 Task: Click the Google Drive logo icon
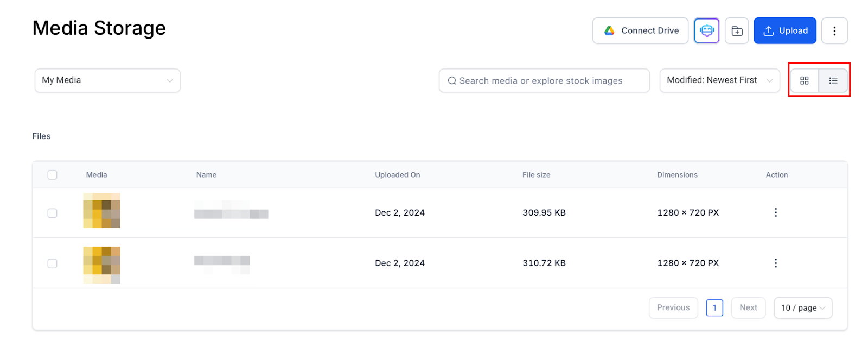pos(610,31)
